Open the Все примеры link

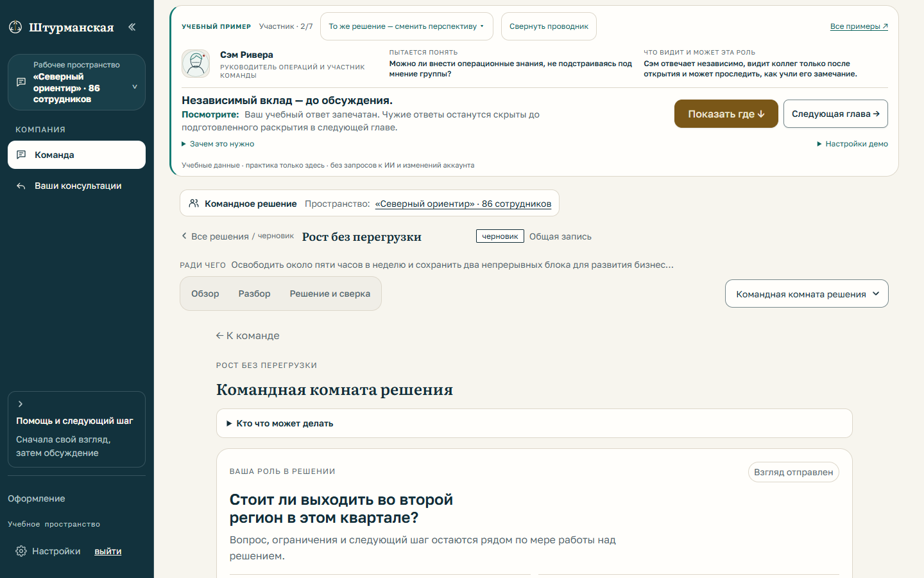(x=859, y=26)
